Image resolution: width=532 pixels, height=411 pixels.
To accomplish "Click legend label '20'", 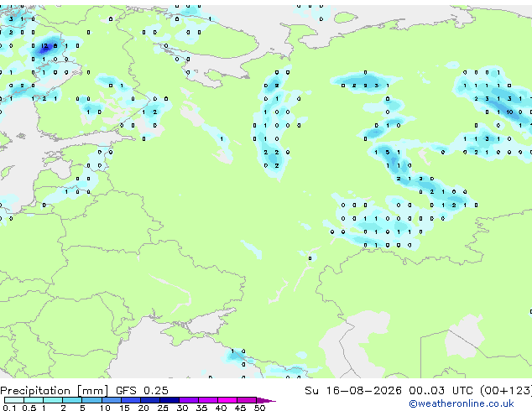I will (143, 408).
